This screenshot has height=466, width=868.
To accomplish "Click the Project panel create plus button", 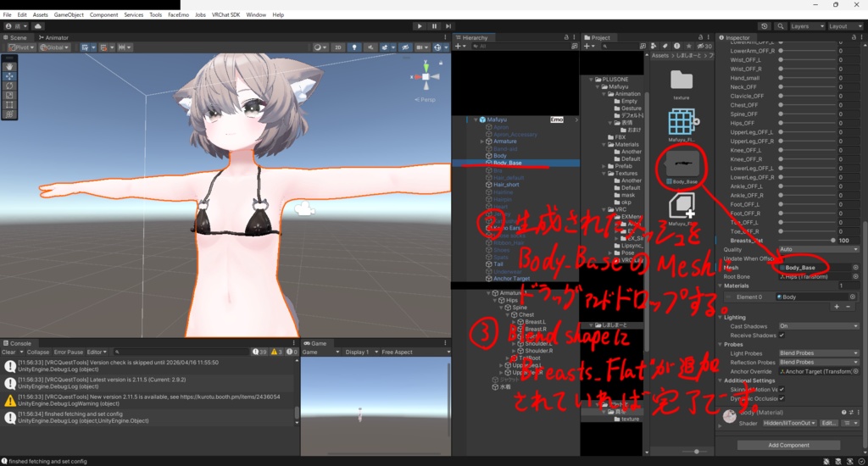I will click(x=589, y=47).
